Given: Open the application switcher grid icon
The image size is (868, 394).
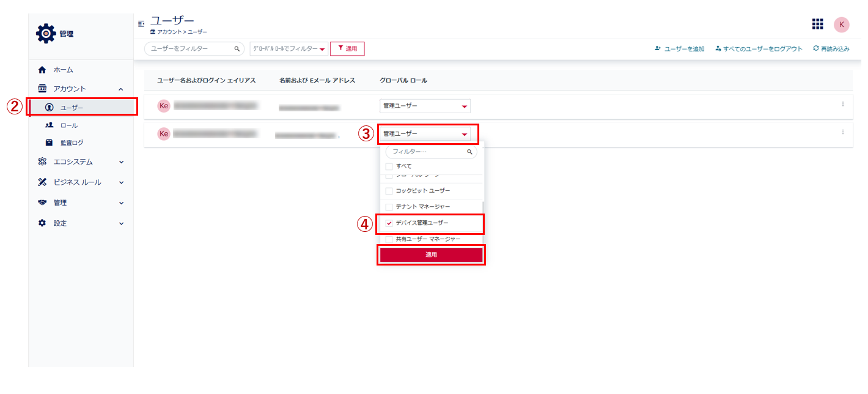Looking at the screenshot, I should point(817,24).
